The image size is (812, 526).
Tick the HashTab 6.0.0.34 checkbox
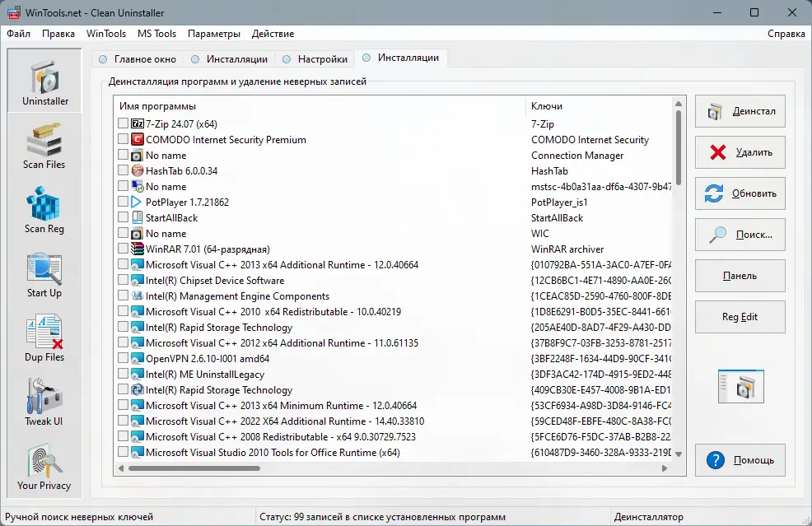point(123,170)
